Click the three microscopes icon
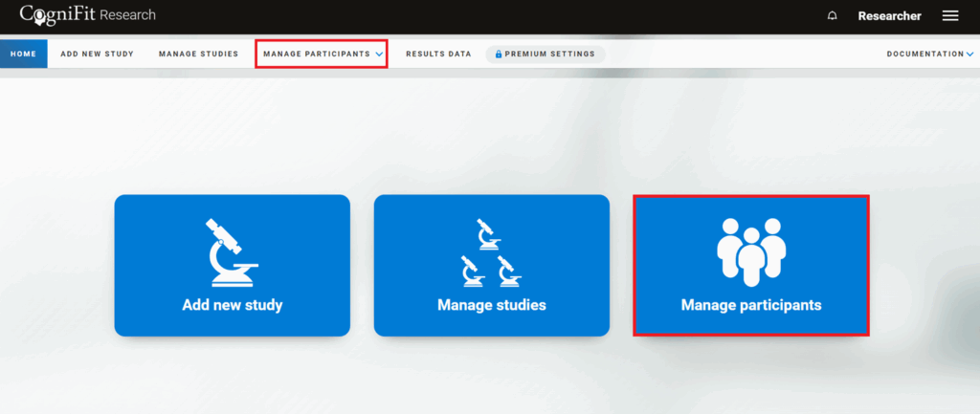The height and width of the screenshot is (414, 980). coord(491,253)
